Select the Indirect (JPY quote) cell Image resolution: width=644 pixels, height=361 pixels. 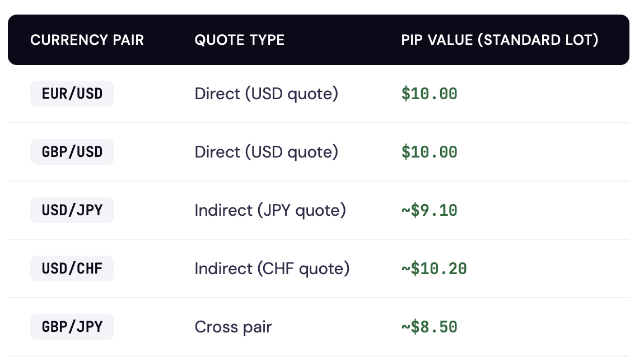pos(270,211)
